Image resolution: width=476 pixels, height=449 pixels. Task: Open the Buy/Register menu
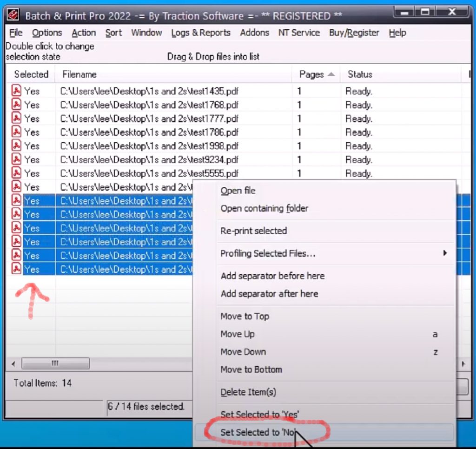coord(354,33)
